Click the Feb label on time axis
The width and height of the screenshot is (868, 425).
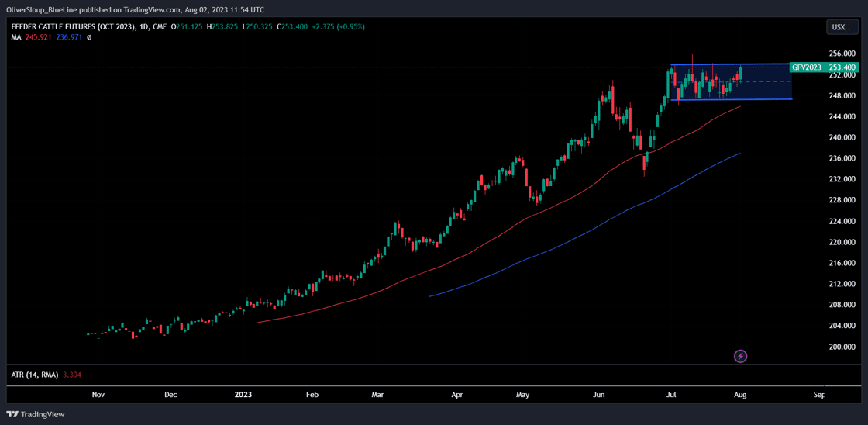pos(312,395)
